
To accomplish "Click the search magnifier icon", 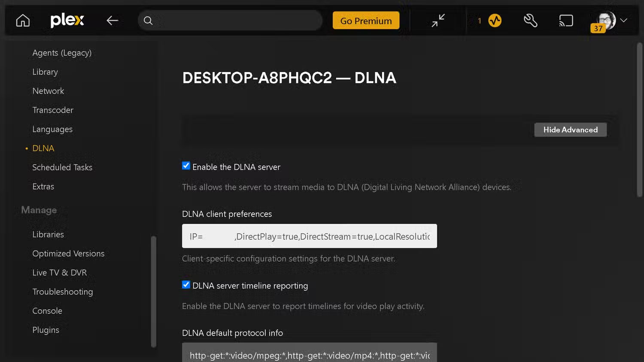I will click(x=148, y=21).
